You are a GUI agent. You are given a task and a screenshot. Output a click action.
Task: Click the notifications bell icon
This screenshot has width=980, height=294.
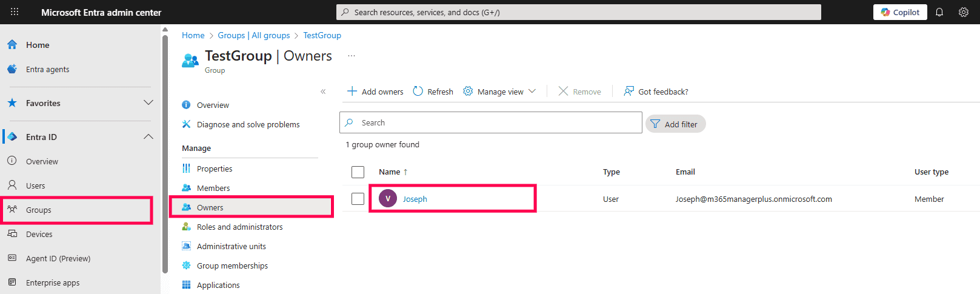click(939, 12)
